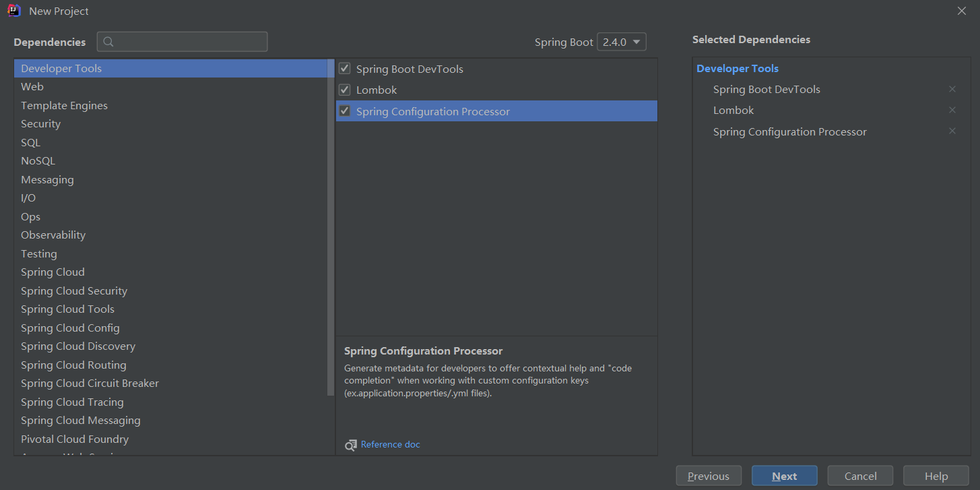This screenshot has height=490, width=980.
Task: Select the Spring Cloud Tools category
Action: coord(170,309)
